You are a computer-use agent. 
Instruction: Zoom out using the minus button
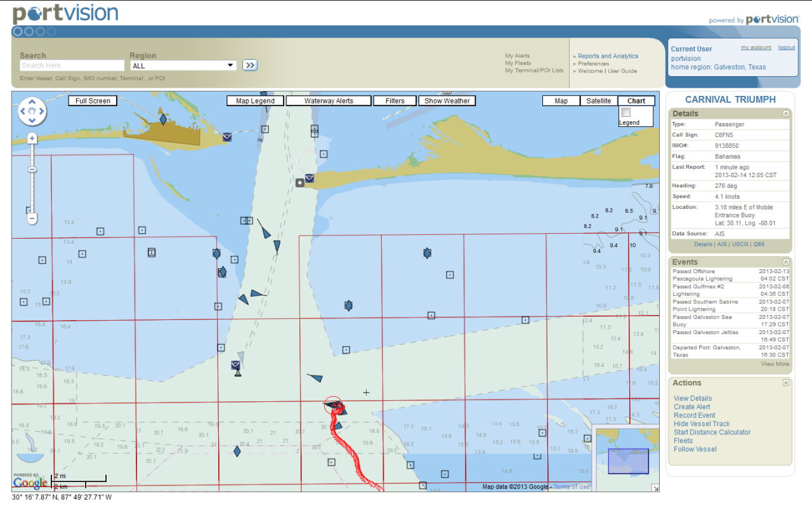(x=32, y=218)
